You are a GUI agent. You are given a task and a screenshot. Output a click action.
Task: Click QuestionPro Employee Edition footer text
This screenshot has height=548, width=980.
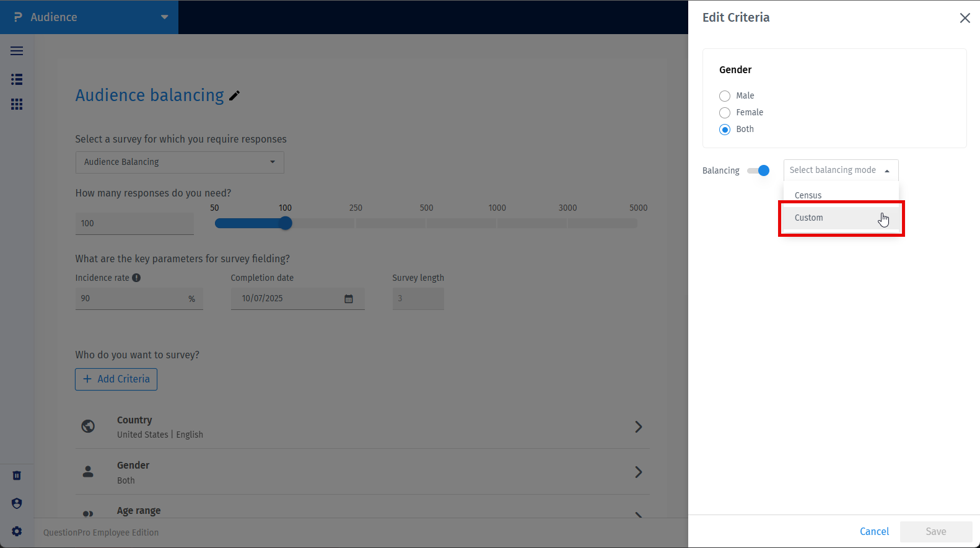101,533
